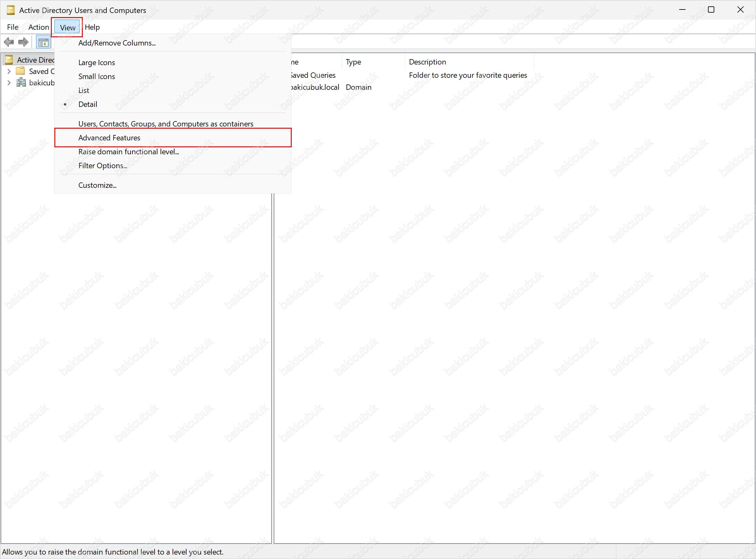
Task: Switch to Large Icons view
Action: coord(173,63)
